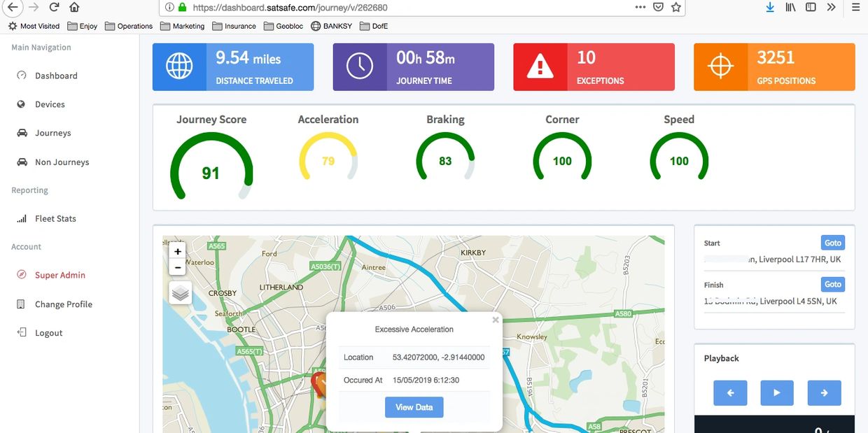
Task: Open Non Journeys in the sidebar
Action: (x=62, y=162)
